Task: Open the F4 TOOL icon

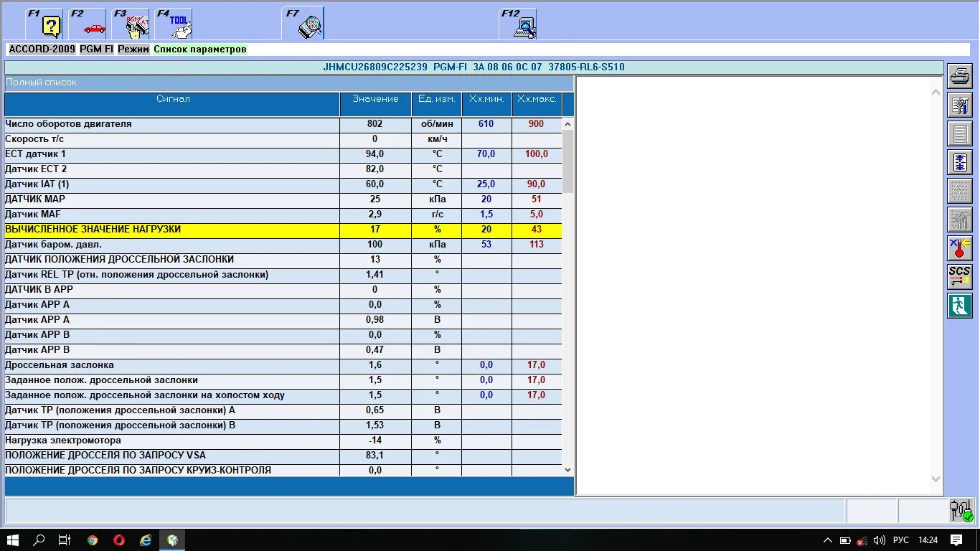Action: pyautogui.click(x=174, y=24)
